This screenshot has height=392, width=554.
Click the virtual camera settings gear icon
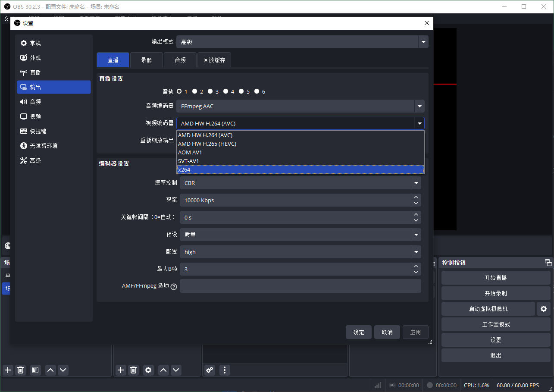(x=543, y=309)
